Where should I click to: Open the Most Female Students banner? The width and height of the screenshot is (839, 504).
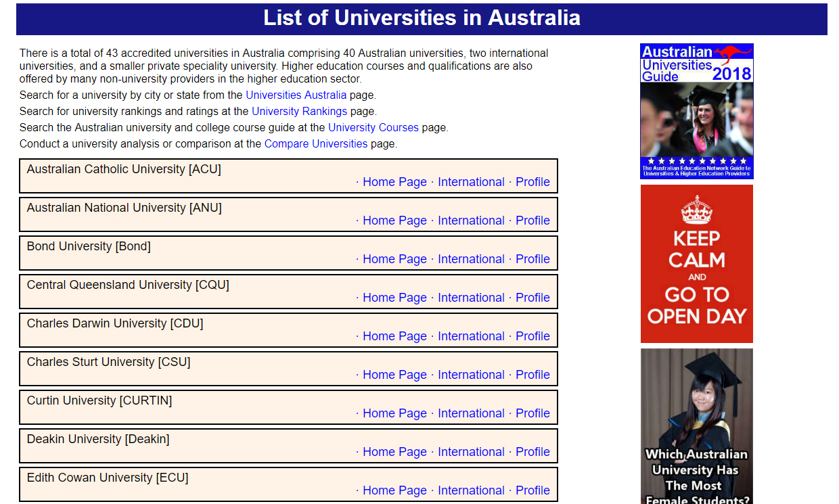pyautogui.click(x=696, y=426)
